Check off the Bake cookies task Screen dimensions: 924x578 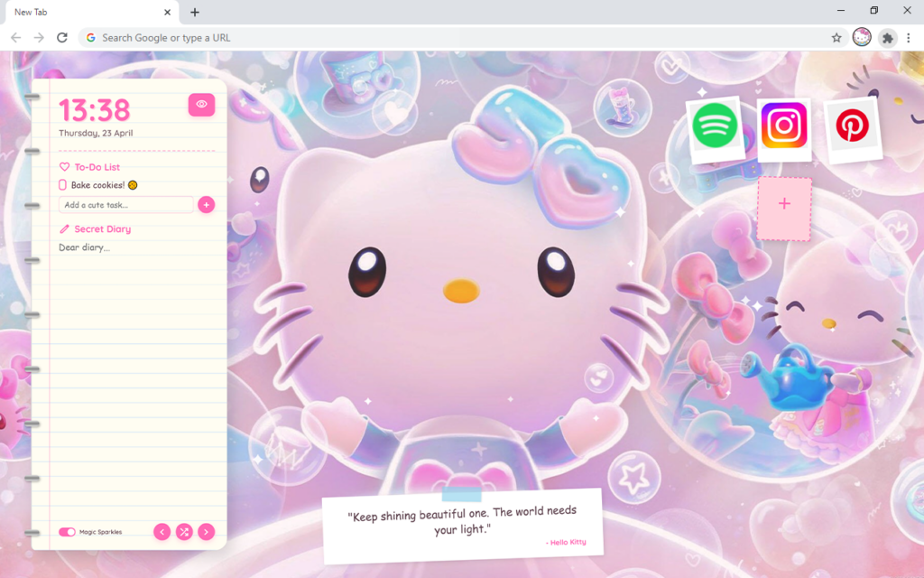click(x=63, y=185)
